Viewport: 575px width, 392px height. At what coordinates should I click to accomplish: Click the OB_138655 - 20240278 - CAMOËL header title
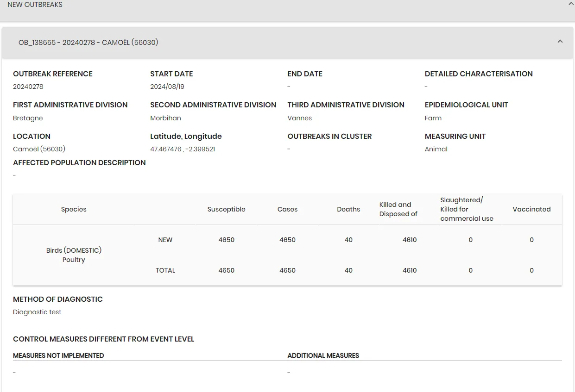88,43
